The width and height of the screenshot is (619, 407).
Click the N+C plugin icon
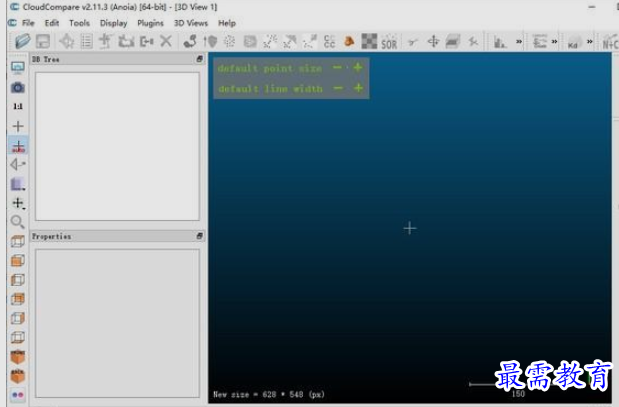point(610,42)
